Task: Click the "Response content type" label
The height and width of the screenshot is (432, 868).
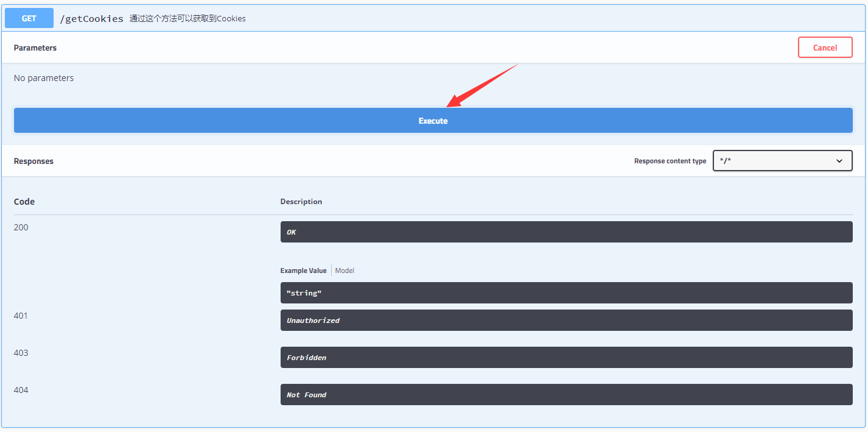Action: tap(670, 161)
